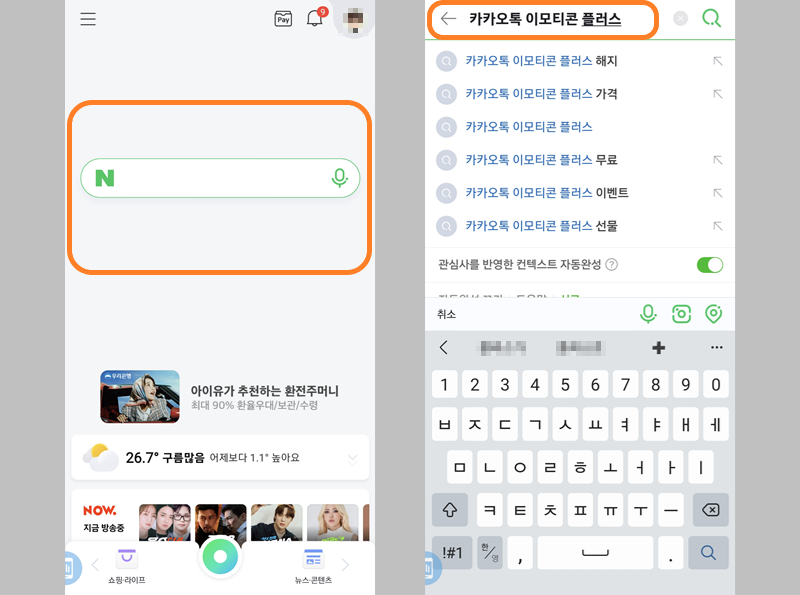Screen dimensions: 800x595
Task: Open the help icon next to 컨텍스트 자동완성
Action: (x=611, y=264)
